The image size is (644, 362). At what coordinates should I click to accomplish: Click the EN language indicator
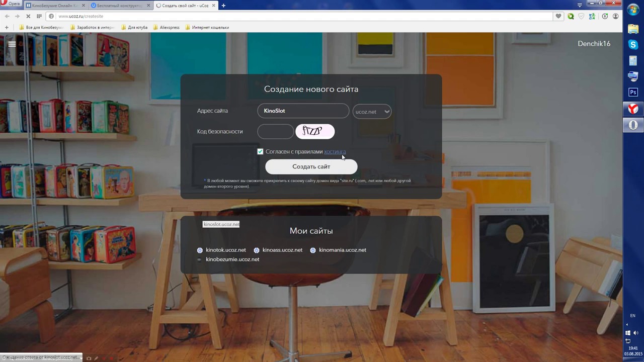point(633,316)
